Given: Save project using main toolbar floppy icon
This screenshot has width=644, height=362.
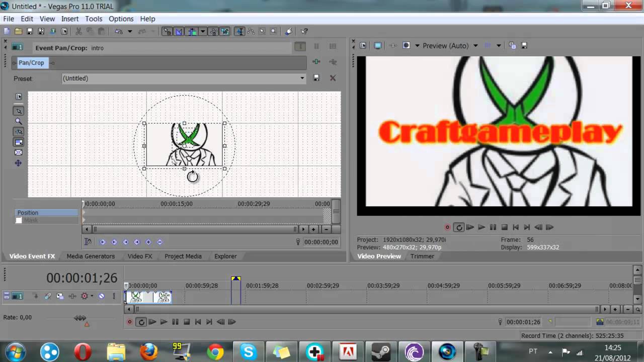Looking at the screenshot, I should [30, 31].
